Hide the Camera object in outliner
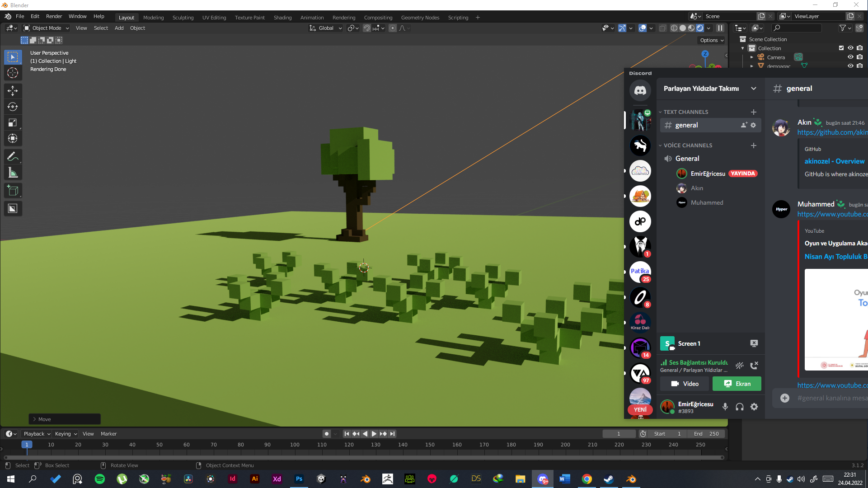868x488 pixels. coord(850,57)
